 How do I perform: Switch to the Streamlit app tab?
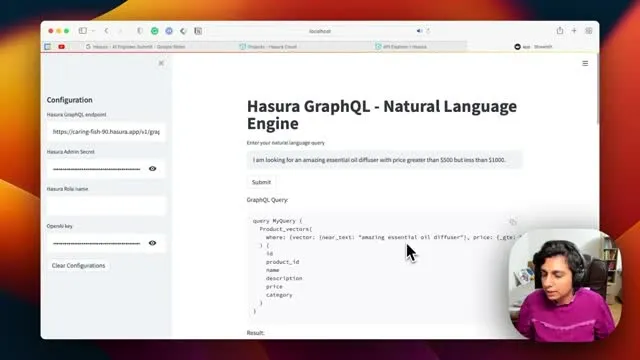coord(533,47)
